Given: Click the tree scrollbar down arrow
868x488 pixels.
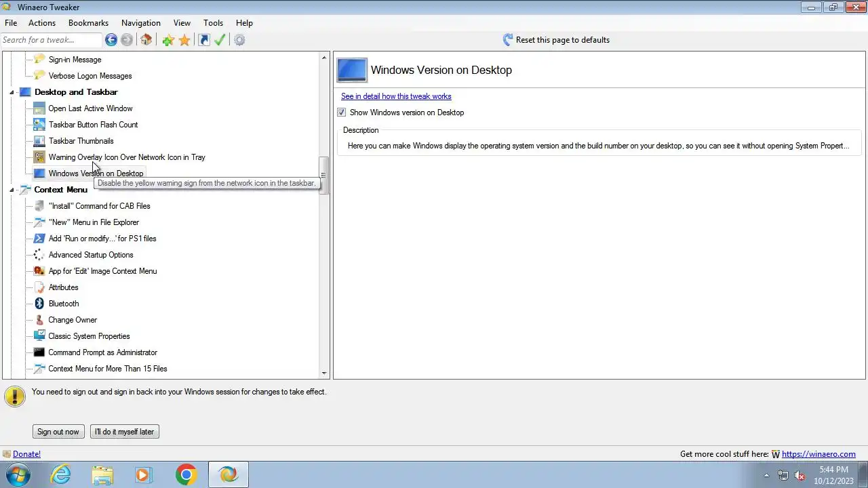Looking at the screenshot, I should coord(324,373).
